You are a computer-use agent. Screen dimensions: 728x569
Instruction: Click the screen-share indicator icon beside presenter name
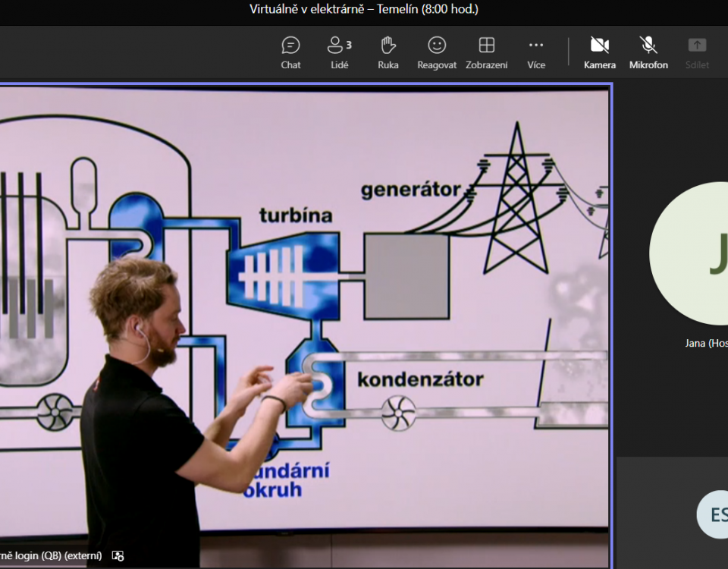(118, 555)
